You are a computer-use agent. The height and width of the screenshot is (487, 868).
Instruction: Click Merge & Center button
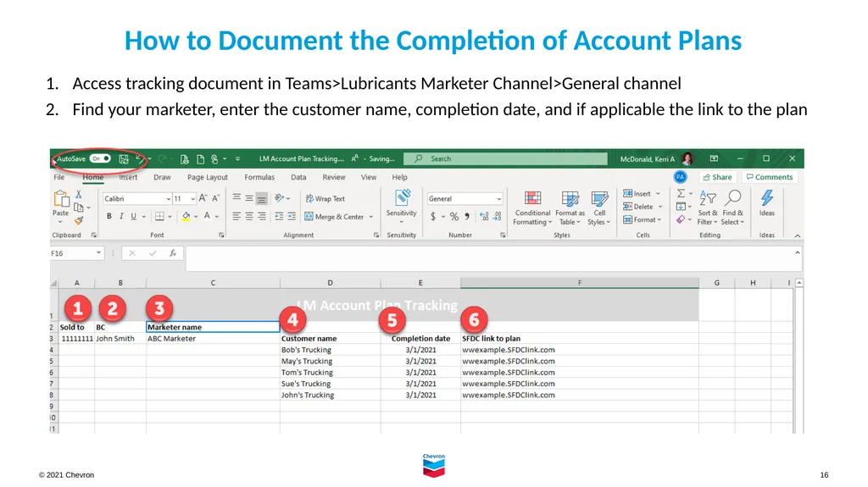pyautogui.click(x=334, y=216)
